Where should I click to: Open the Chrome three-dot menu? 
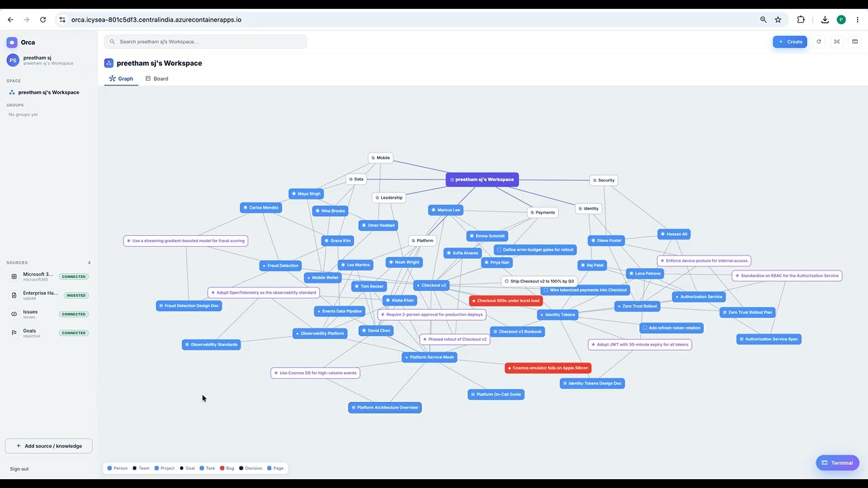pos(857,20)
